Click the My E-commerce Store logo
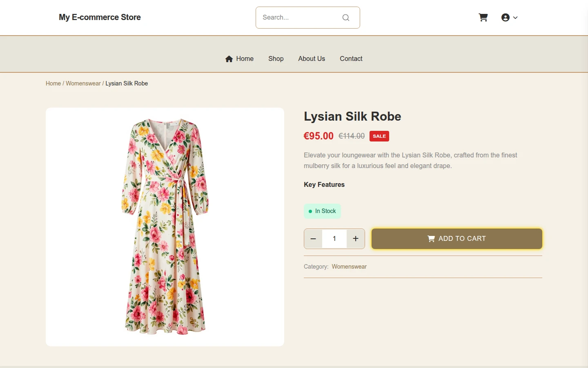The width and height of the screenshot is (588, 368). (x=100, y=17)
